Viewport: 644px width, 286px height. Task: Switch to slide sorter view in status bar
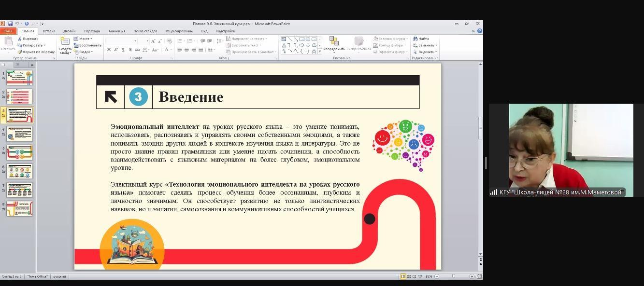(409, 276)
